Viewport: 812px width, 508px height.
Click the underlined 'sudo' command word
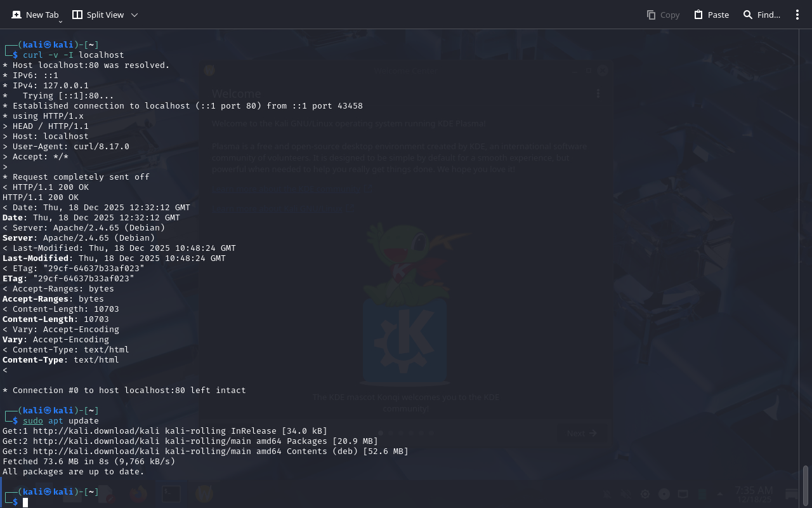[33, 421]
